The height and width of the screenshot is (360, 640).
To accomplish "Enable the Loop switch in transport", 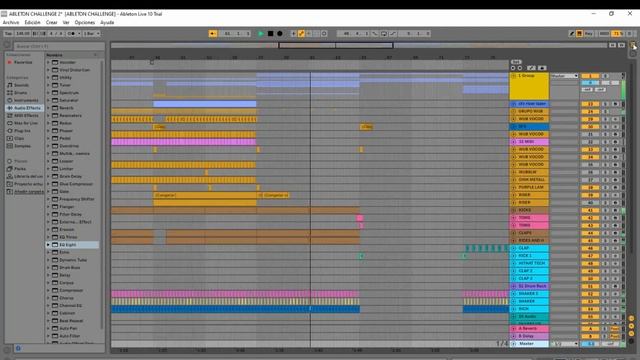I will (384, 33).
